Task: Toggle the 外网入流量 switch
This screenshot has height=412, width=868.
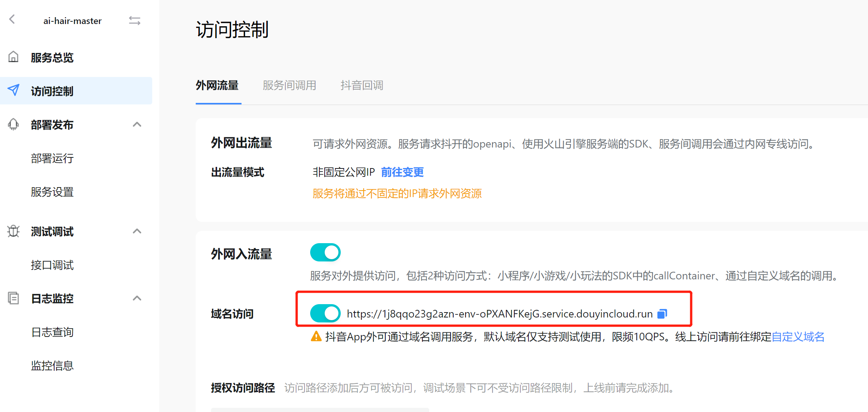Action: click(x=325, y=252)
